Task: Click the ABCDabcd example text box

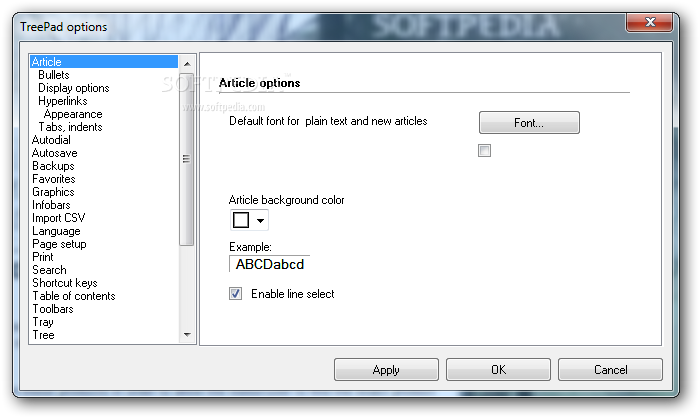Action: (x=270, y=264)
